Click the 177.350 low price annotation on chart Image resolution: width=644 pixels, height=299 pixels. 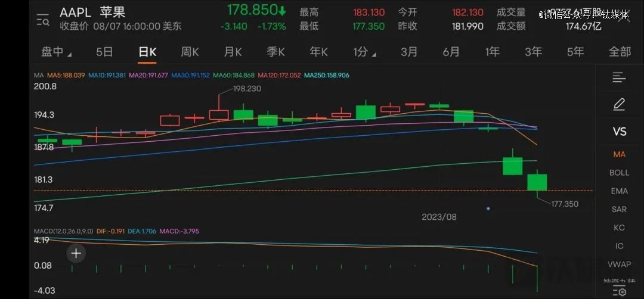point(565,204)
